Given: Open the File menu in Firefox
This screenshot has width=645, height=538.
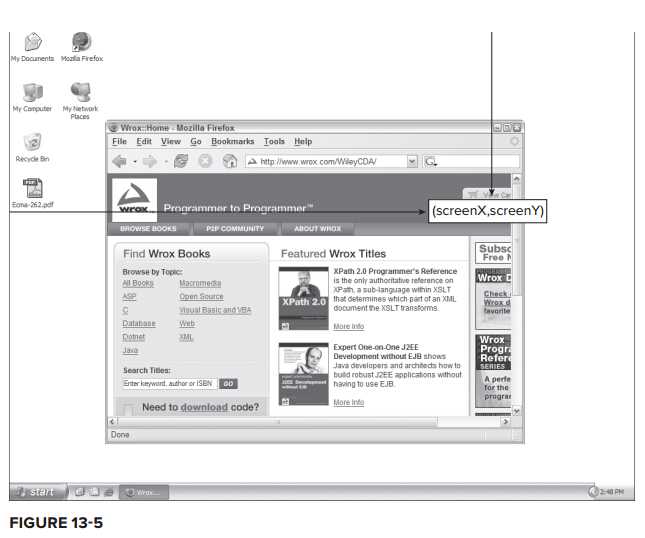Looking at the screenshot, I should click(119, 141).
